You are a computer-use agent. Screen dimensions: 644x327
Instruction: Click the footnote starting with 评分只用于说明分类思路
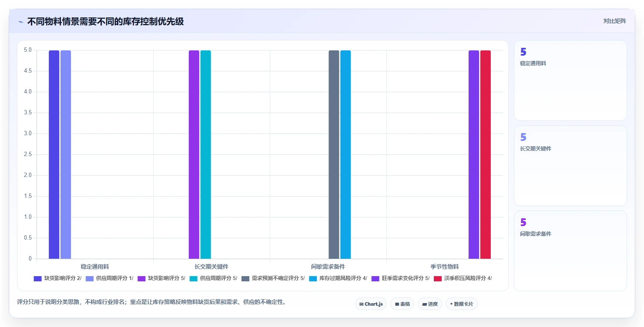click(x=151, y=302)
